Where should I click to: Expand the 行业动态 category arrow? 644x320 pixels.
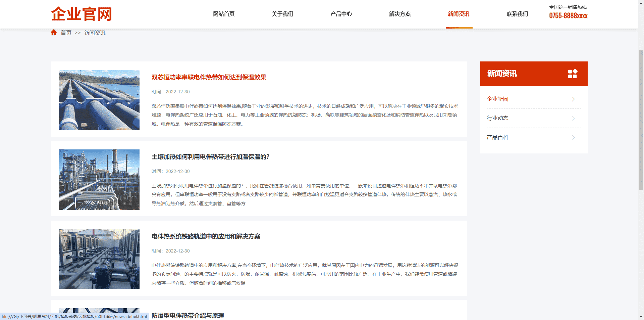click(573, 118)
